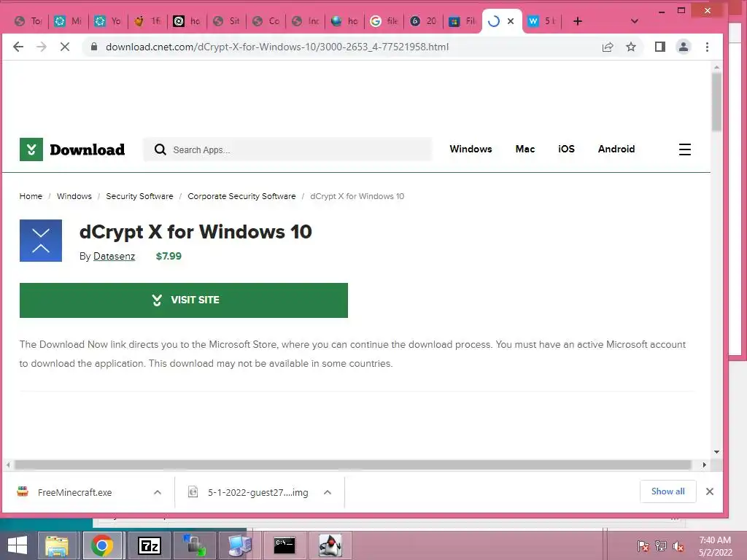Switch to the '20' tab
The height and width of the screenshot is (560, 747).
point(423,21)
